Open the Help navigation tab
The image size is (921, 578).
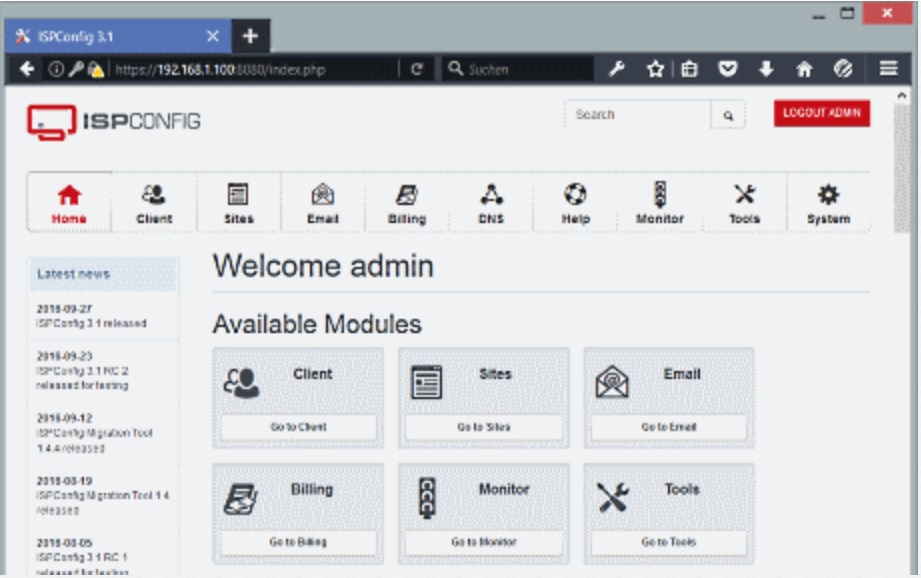point(575,203)
